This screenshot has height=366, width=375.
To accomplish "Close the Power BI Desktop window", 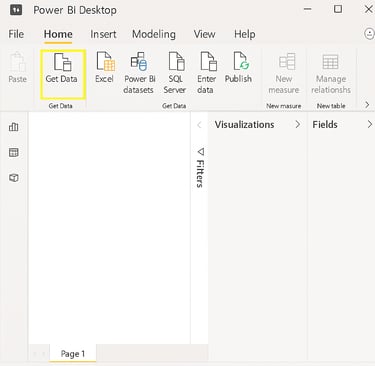I will click(369, 9).
